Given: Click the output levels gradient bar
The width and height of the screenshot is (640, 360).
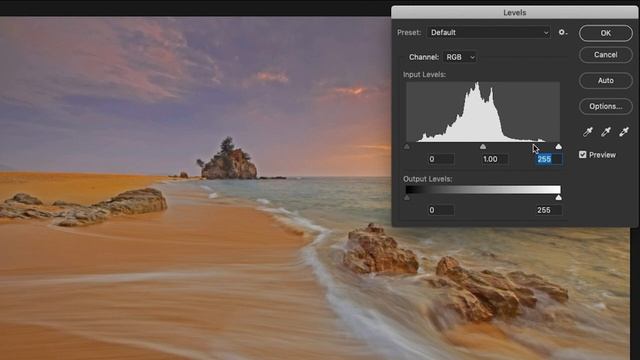Looking at the screenshot, I should click(x=483, y=189).
